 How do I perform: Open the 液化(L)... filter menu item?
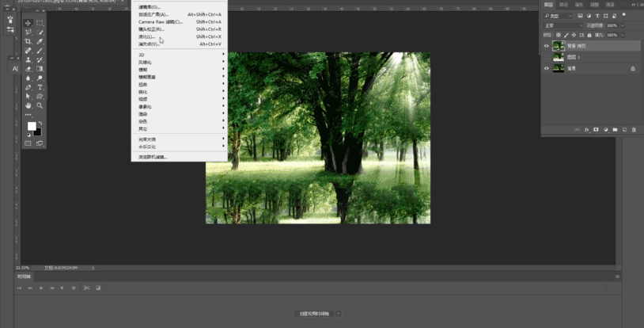click(148, 36)
